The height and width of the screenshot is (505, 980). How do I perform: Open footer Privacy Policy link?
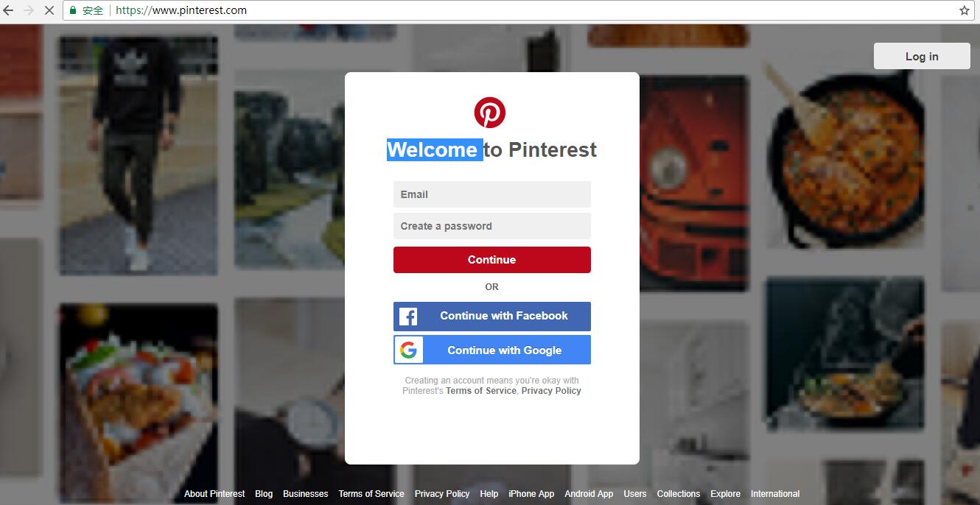(x=442, y=494)
